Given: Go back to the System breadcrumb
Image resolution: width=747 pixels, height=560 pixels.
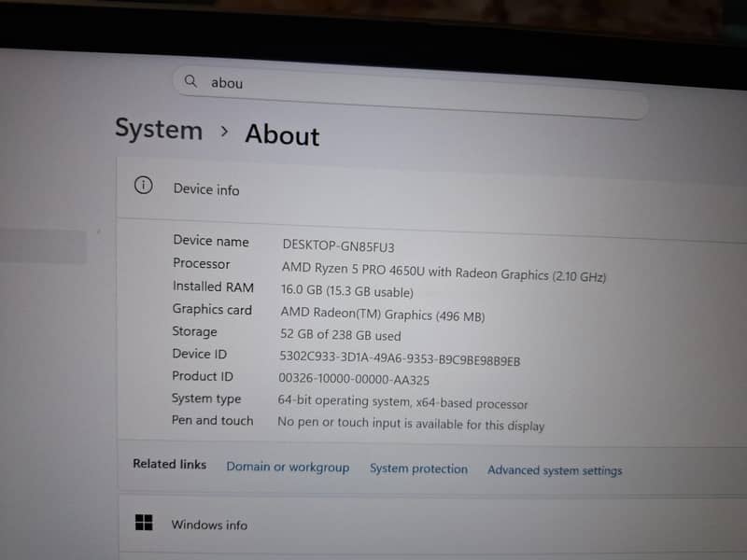Looking at the screenshot, I should [x=159, y=129].
